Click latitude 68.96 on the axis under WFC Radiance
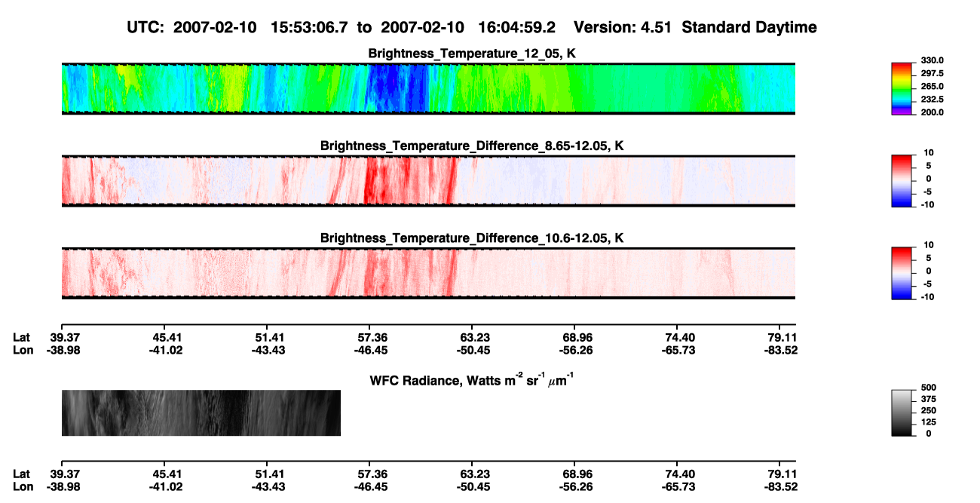 pos(577,474)
